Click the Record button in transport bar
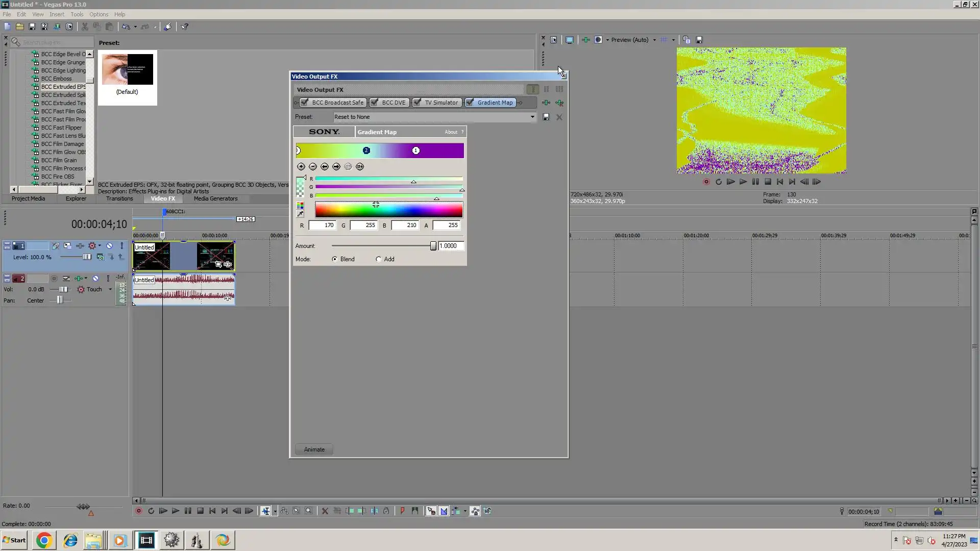 pyautogui.click(x=138, y=511)
